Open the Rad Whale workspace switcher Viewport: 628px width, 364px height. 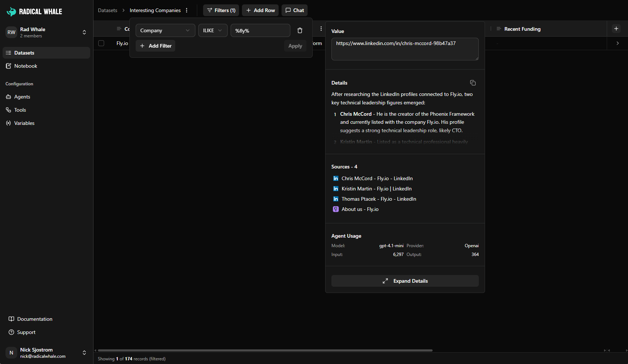point(46,32)
